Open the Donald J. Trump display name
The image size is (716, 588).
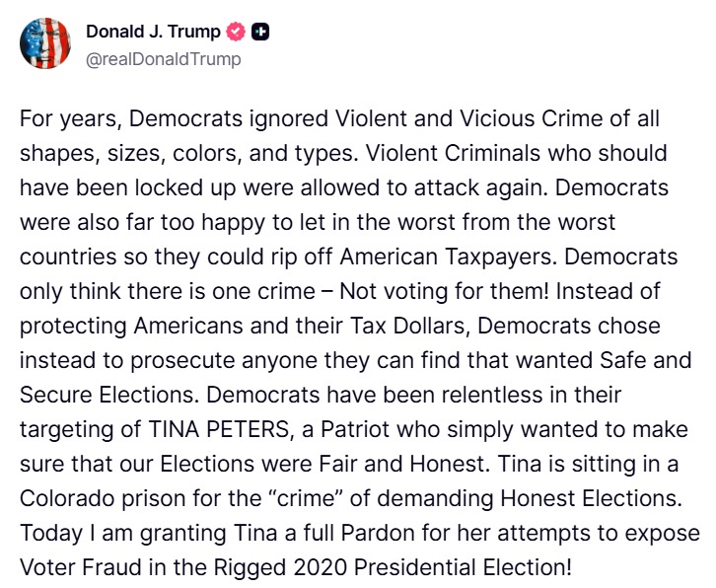coord(153,32)
